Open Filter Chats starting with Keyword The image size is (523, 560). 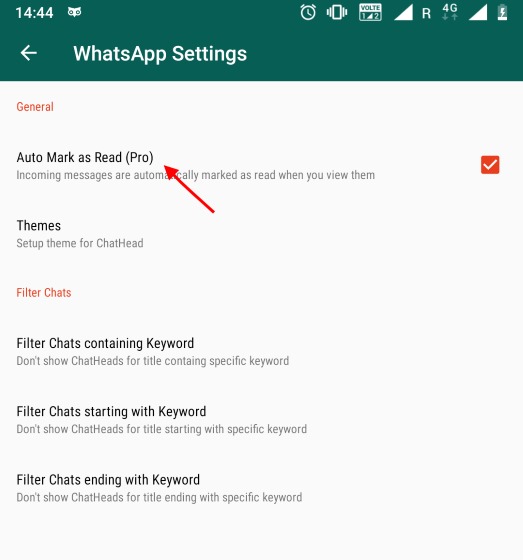point(262,420)
